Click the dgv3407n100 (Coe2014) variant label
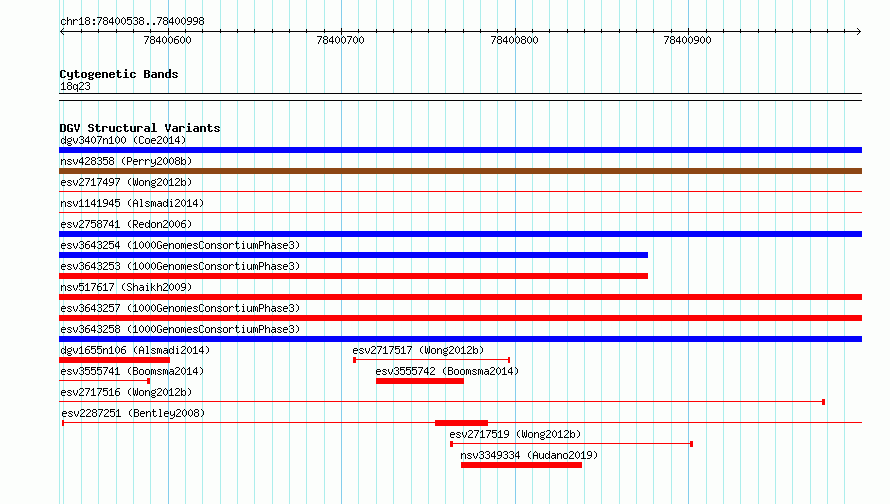Screen dimensions: 890x504 [x=123, y=140]
